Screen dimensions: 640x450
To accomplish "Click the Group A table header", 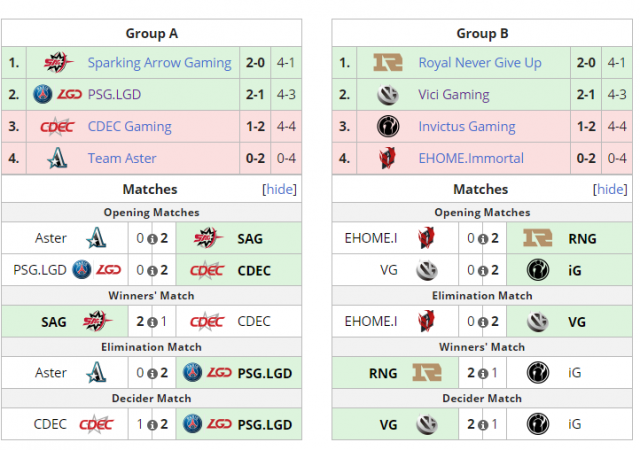I will [x=152, y=33].
